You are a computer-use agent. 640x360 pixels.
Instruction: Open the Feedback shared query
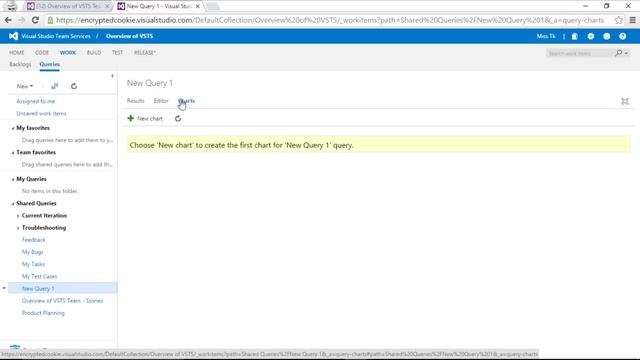coord(34,240)
